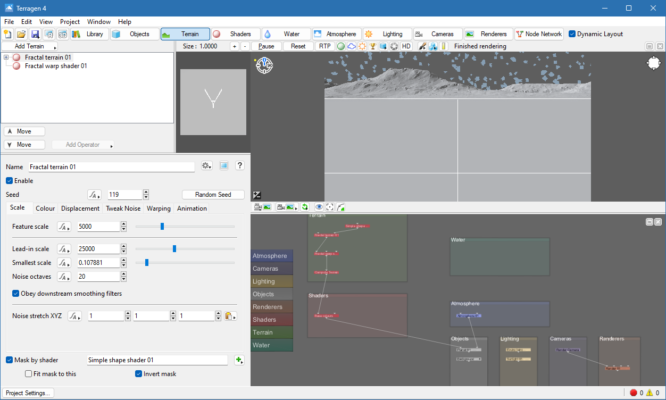Open the Atmosphere layout

(x=337, y=34)
